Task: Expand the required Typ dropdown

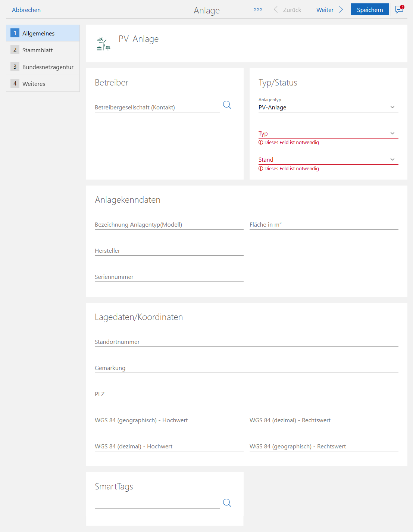Action: pyautogui.click(x=392, y=133)
